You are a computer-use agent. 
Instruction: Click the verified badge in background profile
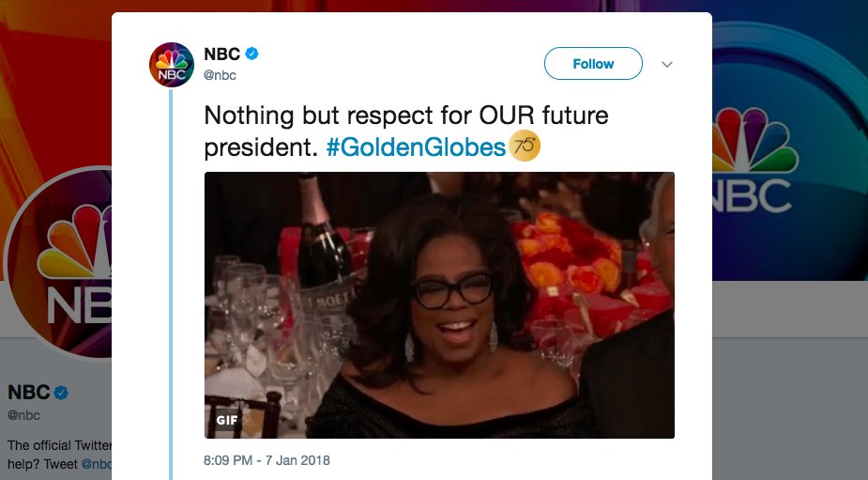tap(61, 393)
